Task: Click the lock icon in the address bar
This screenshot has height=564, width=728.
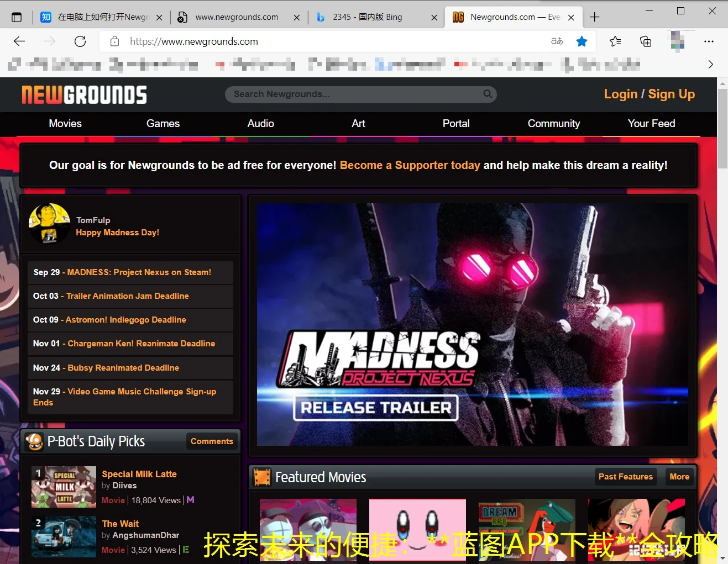Action: (114, 41)
